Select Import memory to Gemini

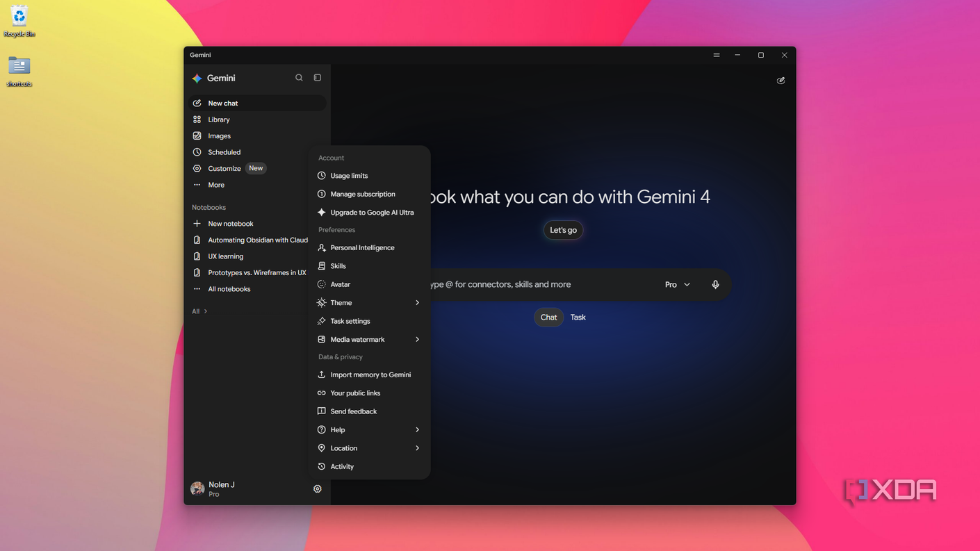pos(370,375)
